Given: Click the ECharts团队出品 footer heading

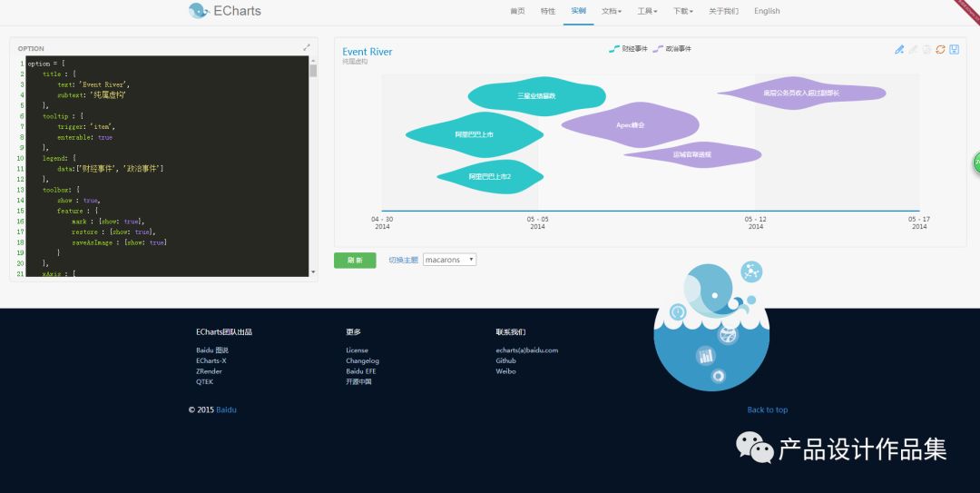Looking at the screenshot, I should 224,332.
